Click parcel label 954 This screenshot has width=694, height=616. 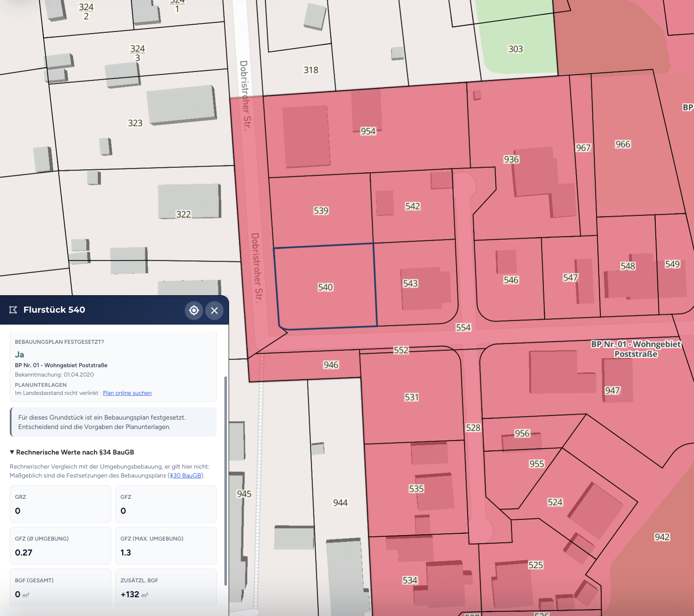pyautogui.click(x=368, y=131)
